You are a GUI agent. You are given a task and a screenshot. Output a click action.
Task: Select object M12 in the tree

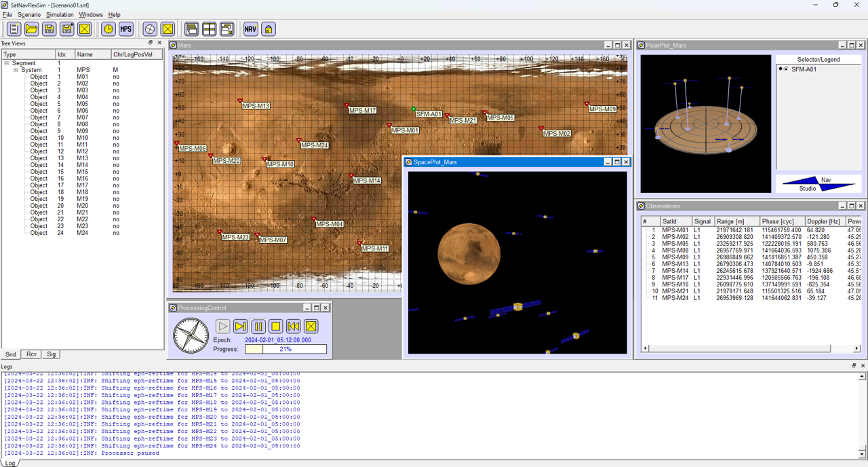tap(82, 151)
